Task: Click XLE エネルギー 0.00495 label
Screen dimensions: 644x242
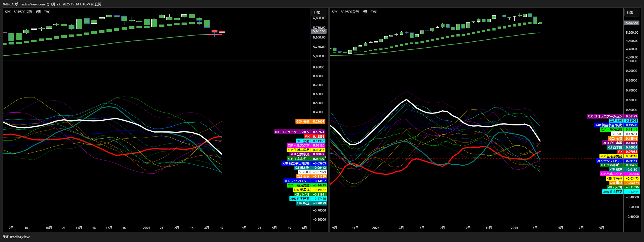Action: pos(619,165)
